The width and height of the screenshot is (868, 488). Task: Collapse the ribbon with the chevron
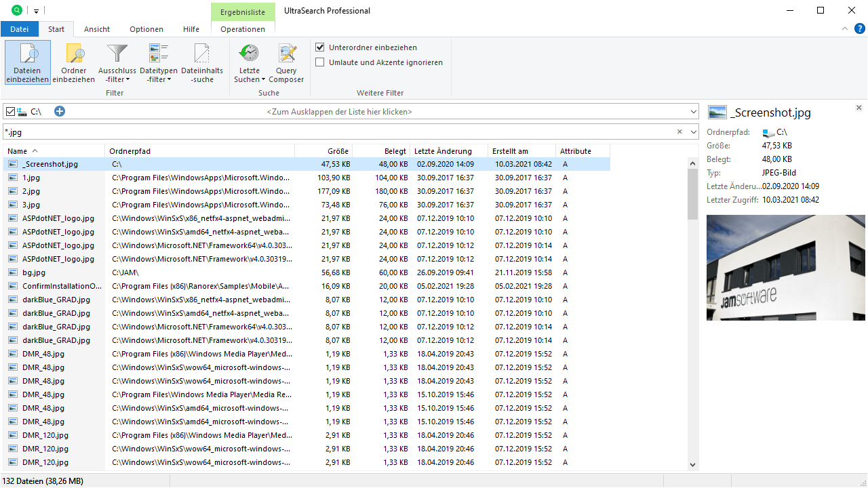point(845,28)
